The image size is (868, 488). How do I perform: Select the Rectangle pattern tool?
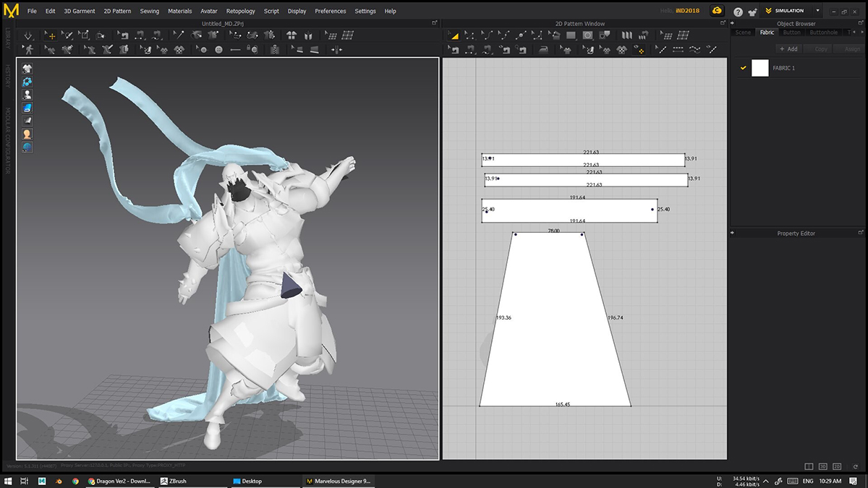click(x=571, y=35)
